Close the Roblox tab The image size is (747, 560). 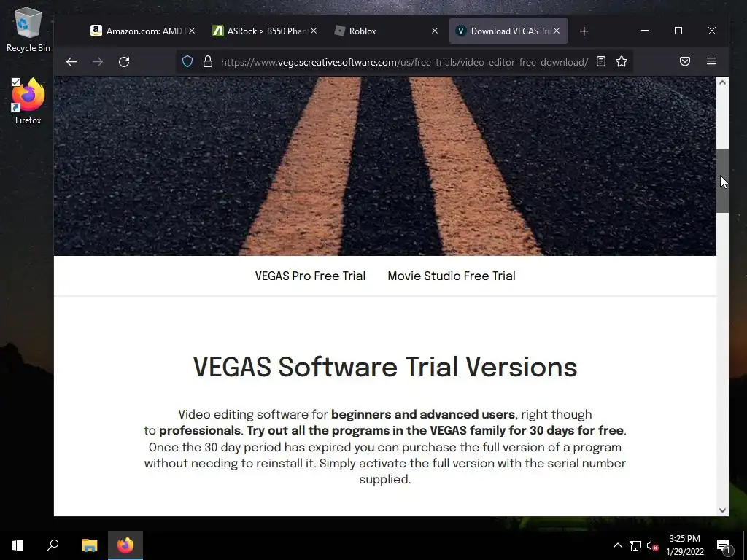point(435,31)
